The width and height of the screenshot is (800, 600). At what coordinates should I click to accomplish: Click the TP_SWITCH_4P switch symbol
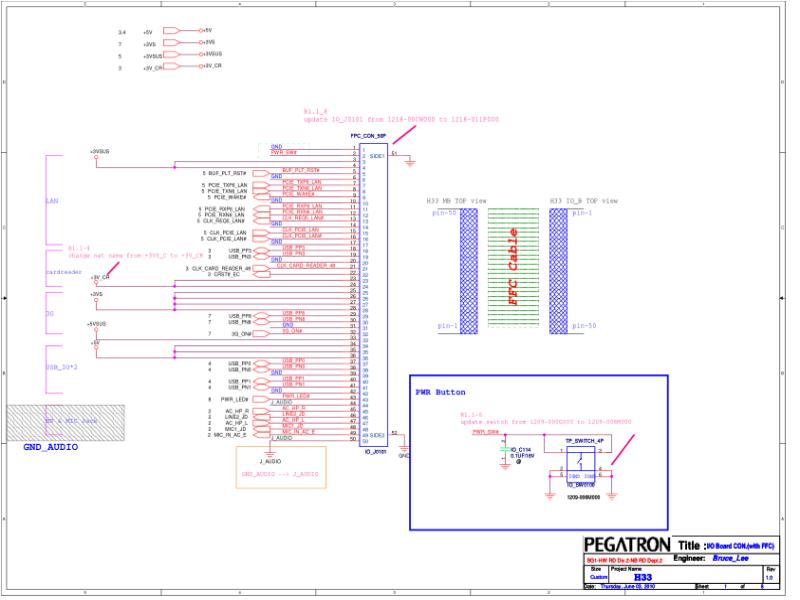pos(581,464)
